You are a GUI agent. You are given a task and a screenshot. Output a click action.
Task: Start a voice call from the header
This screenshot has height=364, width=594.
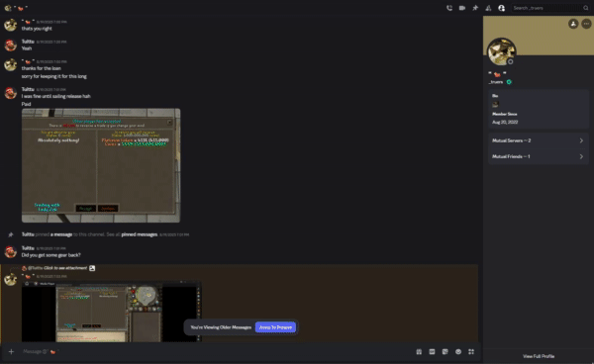(449, 8)
